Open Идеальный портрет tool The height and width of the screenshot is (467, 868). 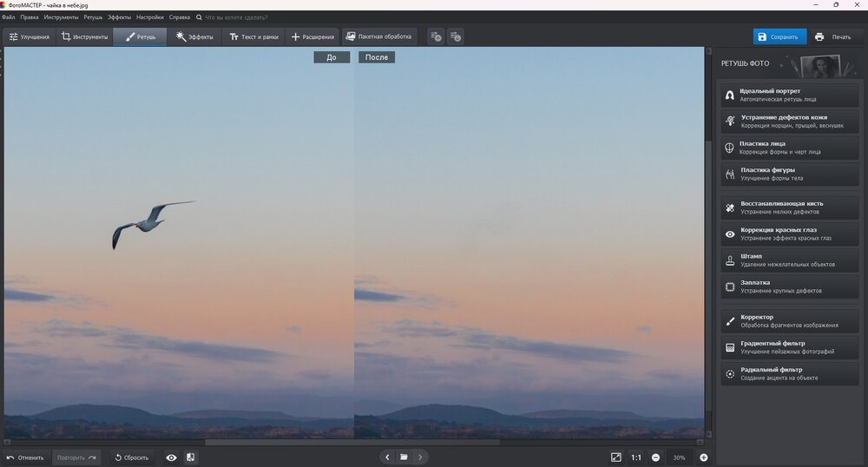(789, 95)
